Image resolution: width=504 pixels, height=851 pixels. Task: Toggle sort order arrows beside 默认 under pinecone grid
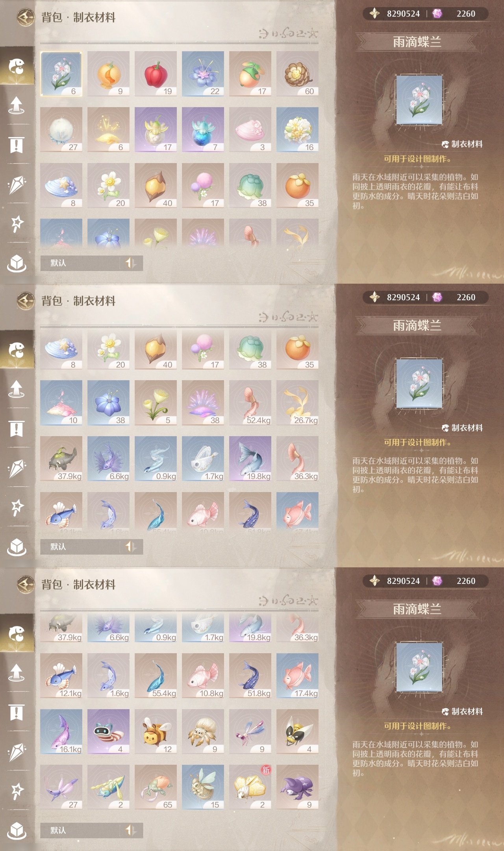click(131, 263)
